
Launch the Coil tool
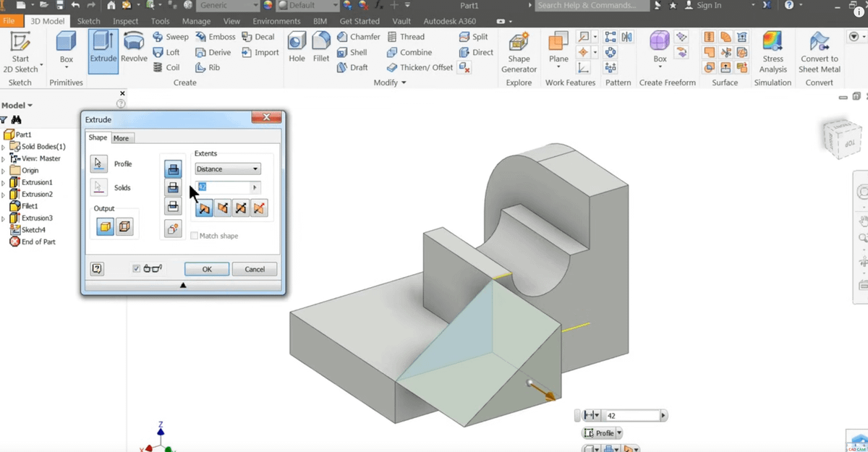166,67
